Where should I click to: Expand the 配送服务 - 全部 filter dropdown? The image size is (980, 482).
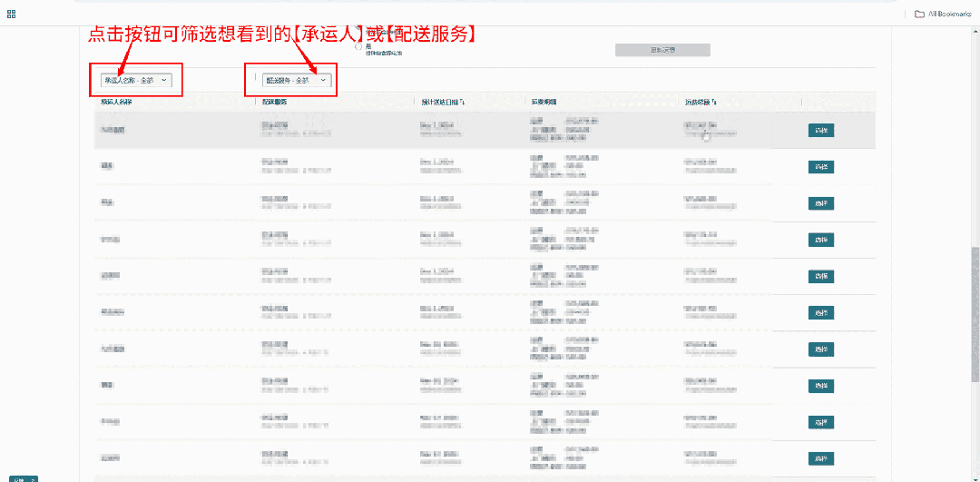click(294, 80)
